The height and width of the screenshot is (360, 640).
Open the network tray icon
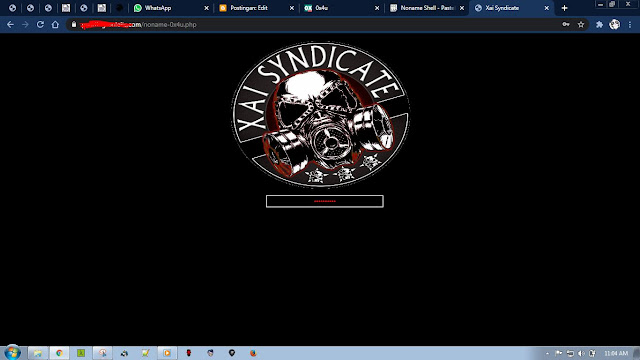[x=570, y=353]
